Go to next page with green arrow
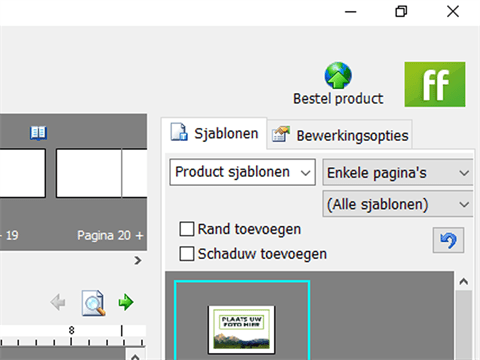 [126, 302]
